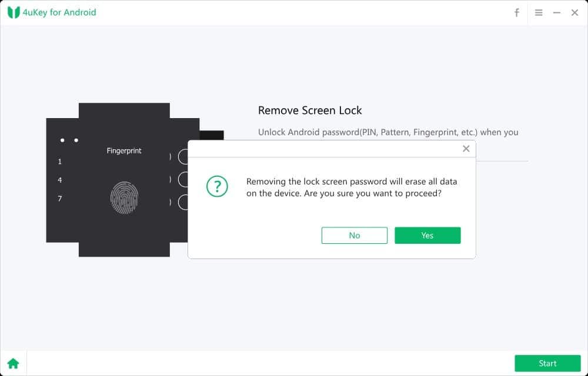
Task: Click the keypad digit 4
Action: click(x=60, y=180)
